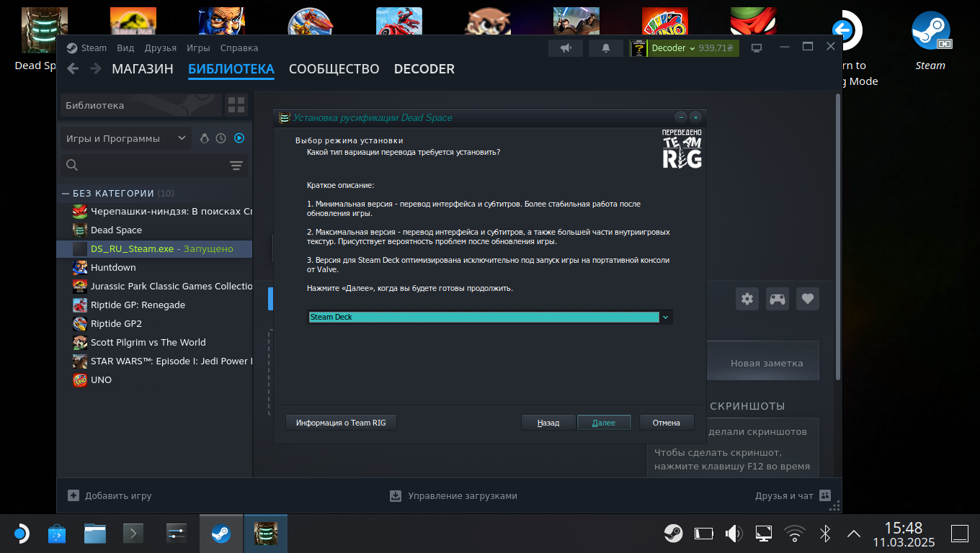Open game settings gear icon
Image resolution: width=980 pixels, height=553 pixels.
tap(747, 299)
